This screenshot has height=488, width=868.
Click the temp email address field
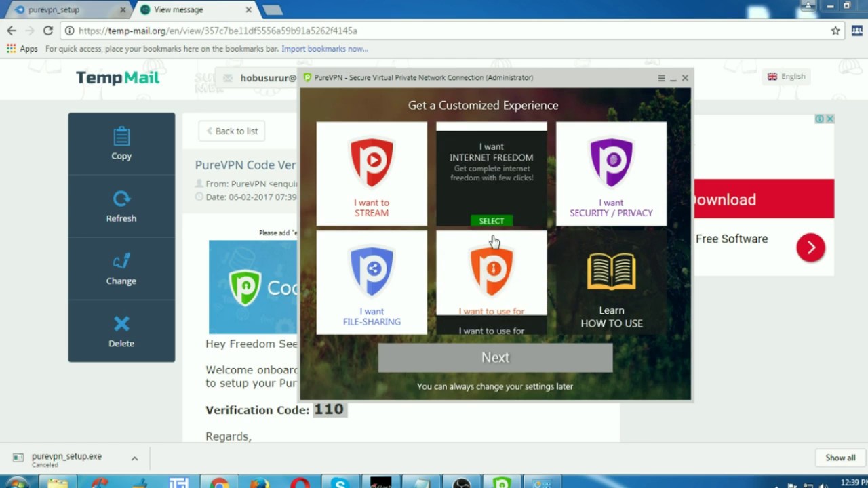coord(258,78)
